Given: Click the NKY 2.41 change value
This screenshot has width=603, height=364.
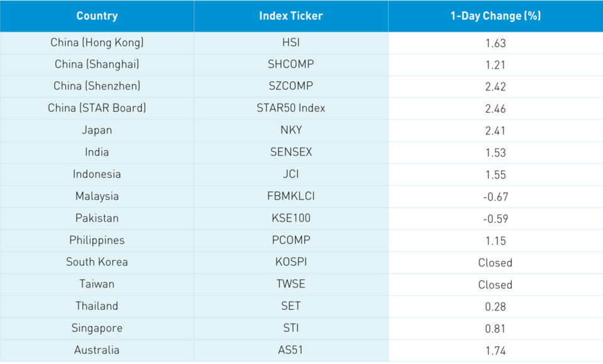Looking at the screenshot, I should point(495,131).
